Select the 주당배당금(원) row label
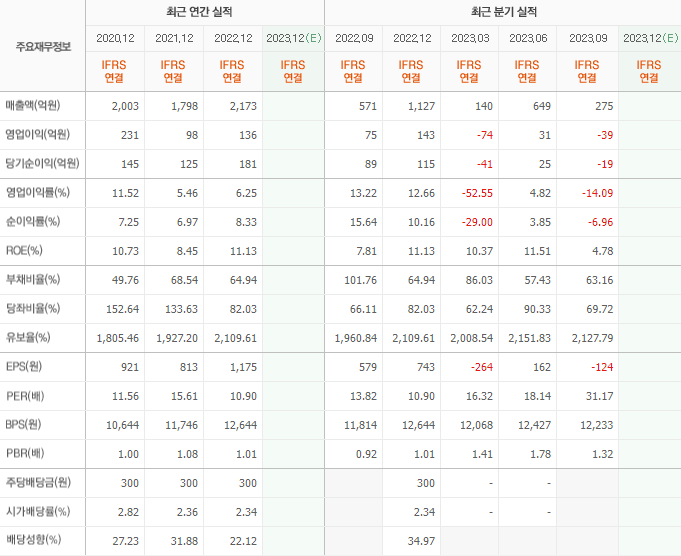This screenshot has width=681, height=556. coord(38,483)
